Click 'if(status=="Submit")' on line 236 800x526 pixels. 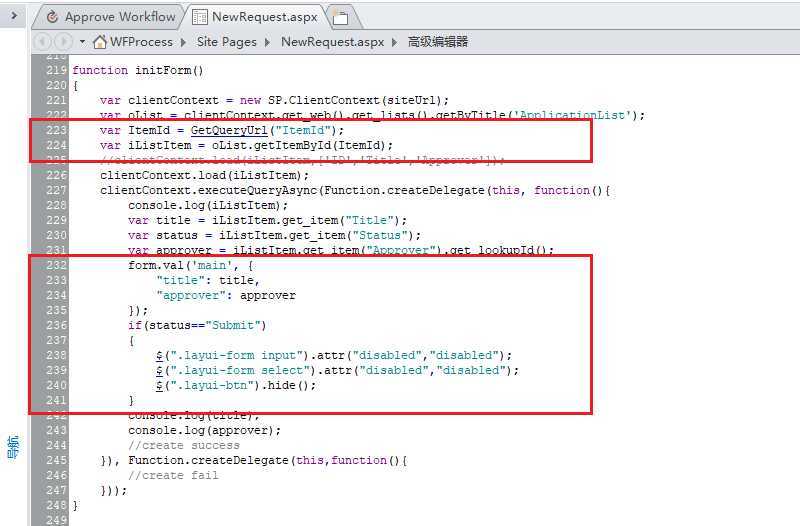coord(197,325)
